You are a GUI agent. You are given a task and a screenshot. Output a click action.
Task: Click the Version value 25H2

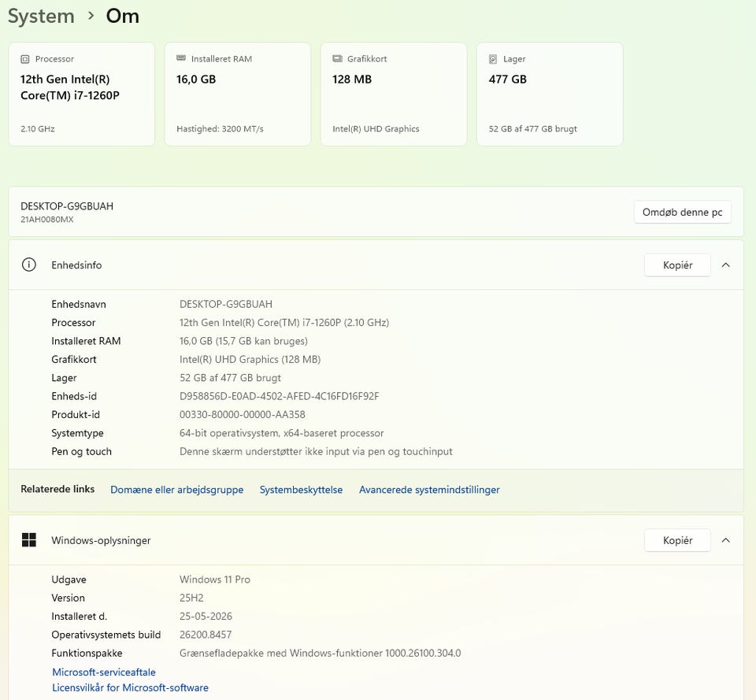coord(191,598)
